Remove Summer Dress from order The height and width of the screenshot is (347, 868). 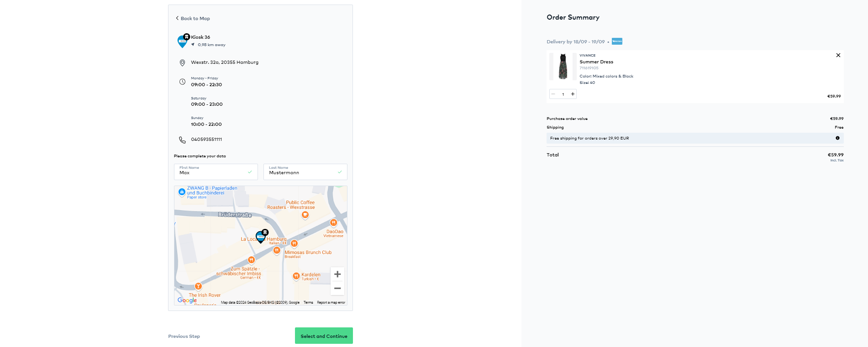(838, 55)
